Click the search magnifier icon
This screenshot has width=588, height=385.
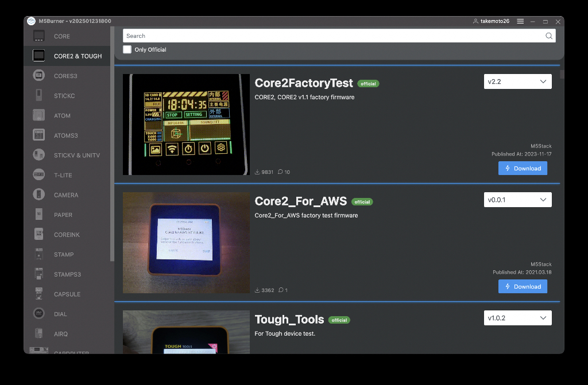549,36
